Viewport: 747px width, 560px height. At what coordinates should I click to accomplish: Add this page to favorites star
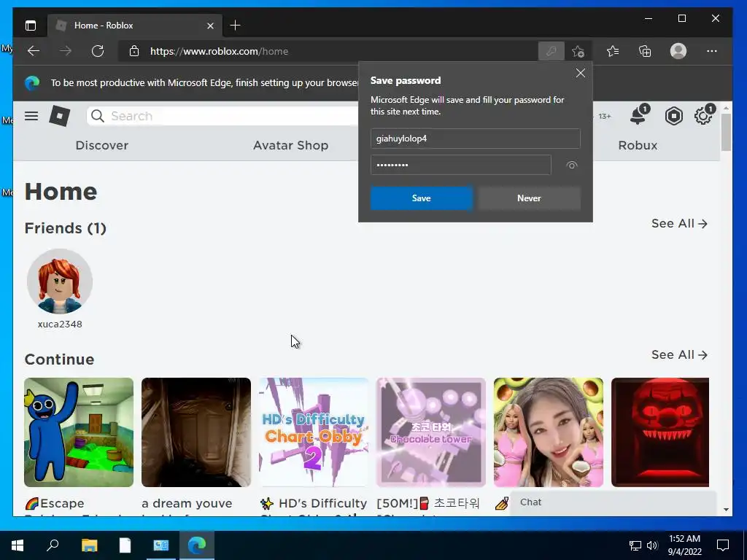(x=578, y=51)
